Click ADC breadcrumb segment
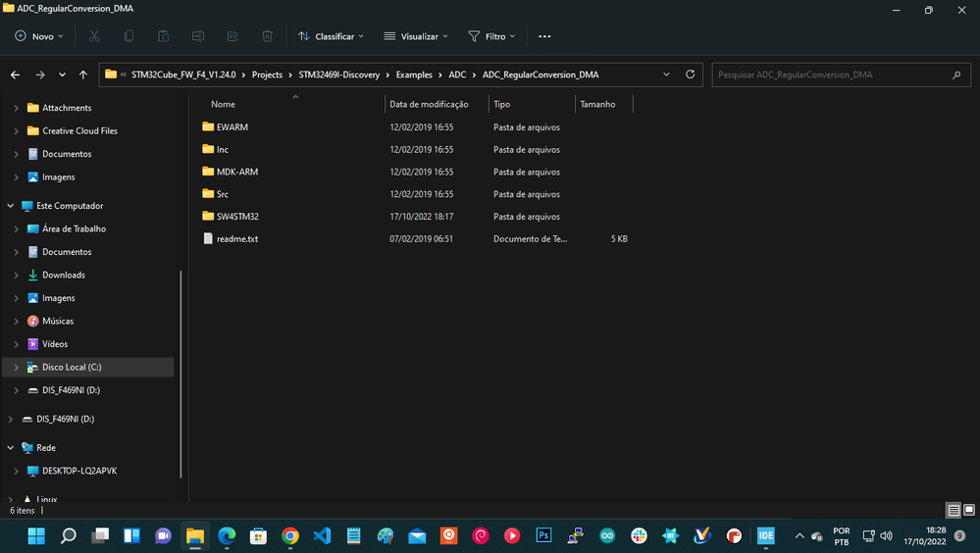The width and height of the screenshot is (980, 553). [x=457, y=75]
